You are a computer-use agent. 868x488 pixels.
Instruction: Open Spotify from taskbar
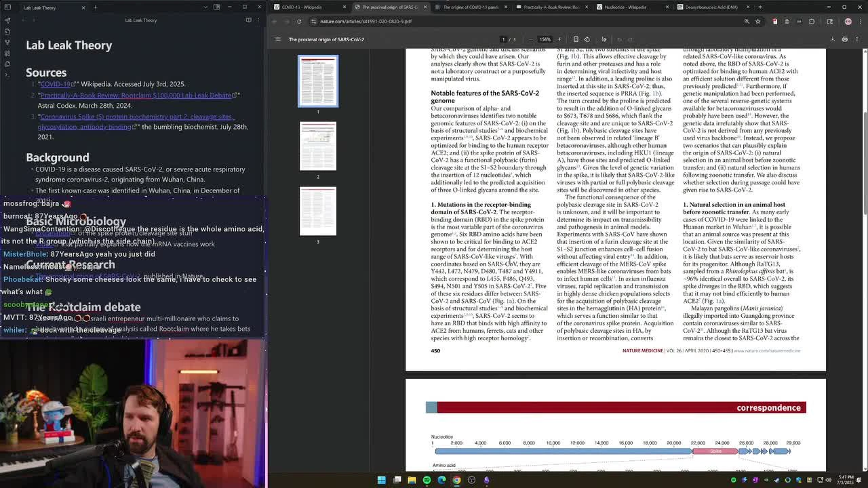tap(427, 480)
